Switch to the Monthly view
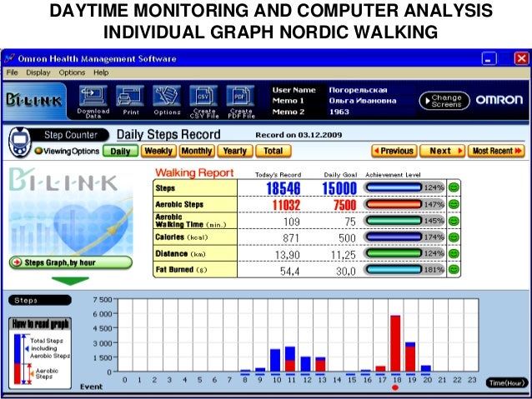This screenshot has width=532, height=399. [x=197, y=151]
